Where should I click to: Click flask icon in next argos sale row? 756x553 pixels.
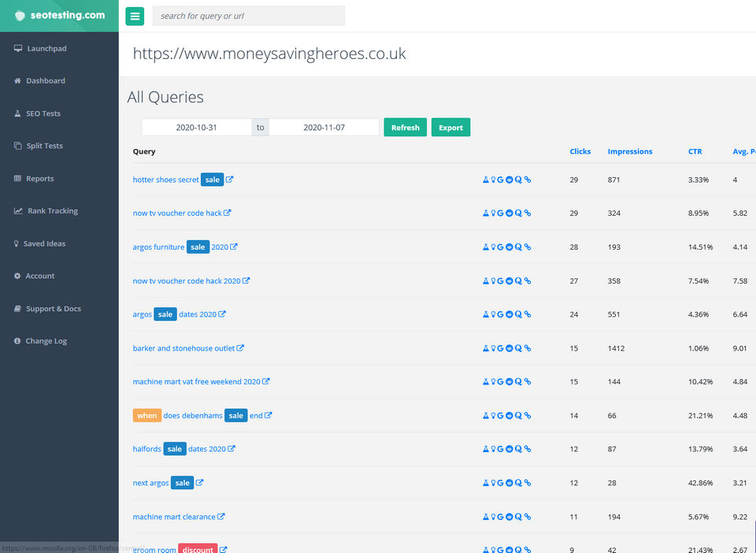486,483
